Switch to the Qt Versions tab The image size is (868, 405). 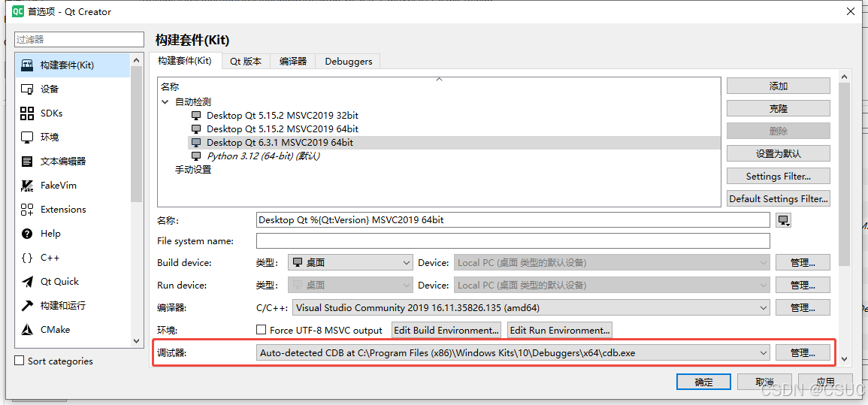point(246,62)
